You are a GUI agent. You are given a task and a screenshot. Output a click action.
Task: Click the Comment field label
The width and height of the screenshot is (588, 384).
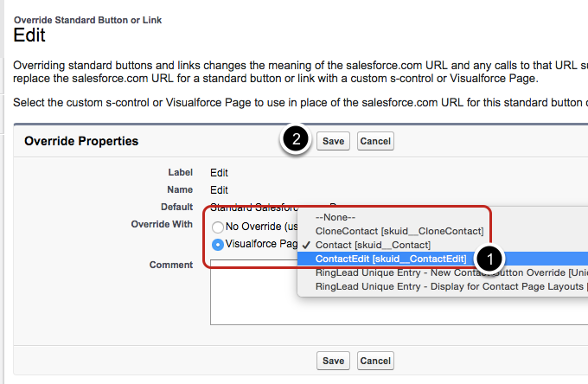coord(171,264)
